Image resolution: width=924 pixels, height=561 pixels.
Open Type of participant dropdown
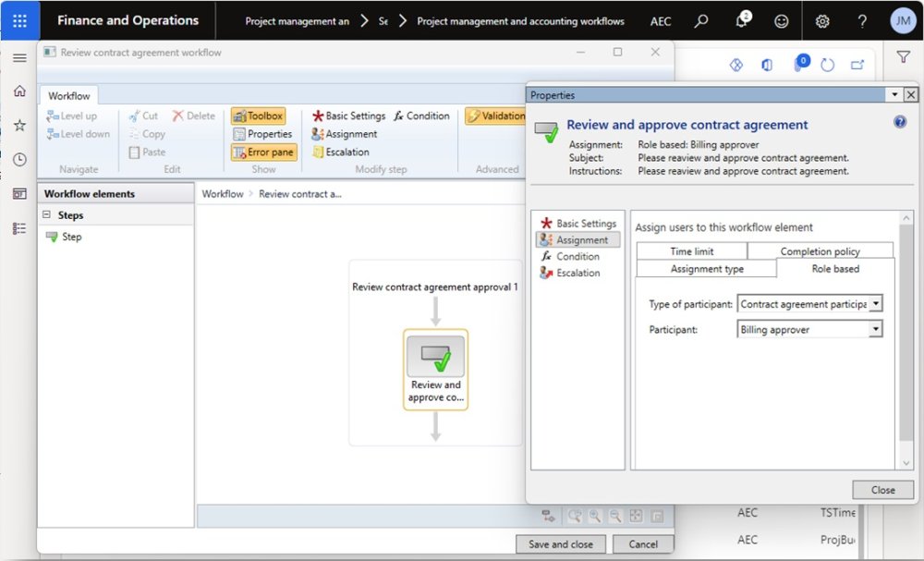[876, 303]
